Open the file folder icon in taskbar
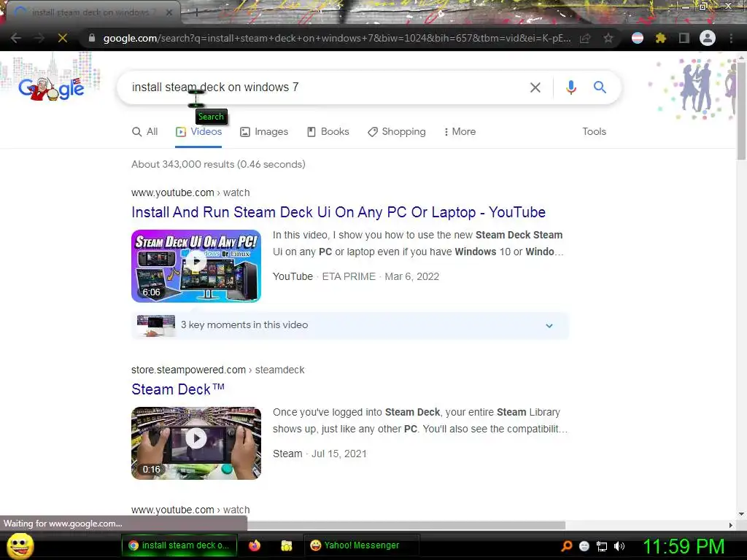747x560 pixels. click(286, 545)
